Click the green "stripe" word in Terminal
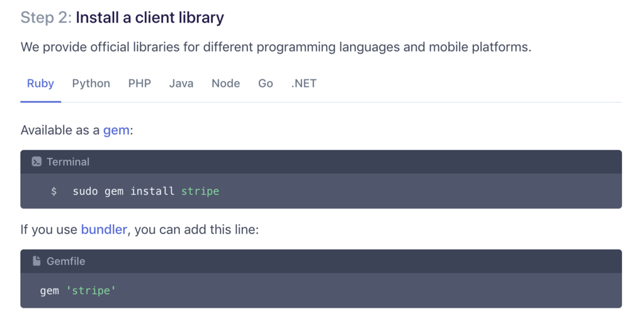This screenshot has width=644, height=326. click(x=200, y=191)
